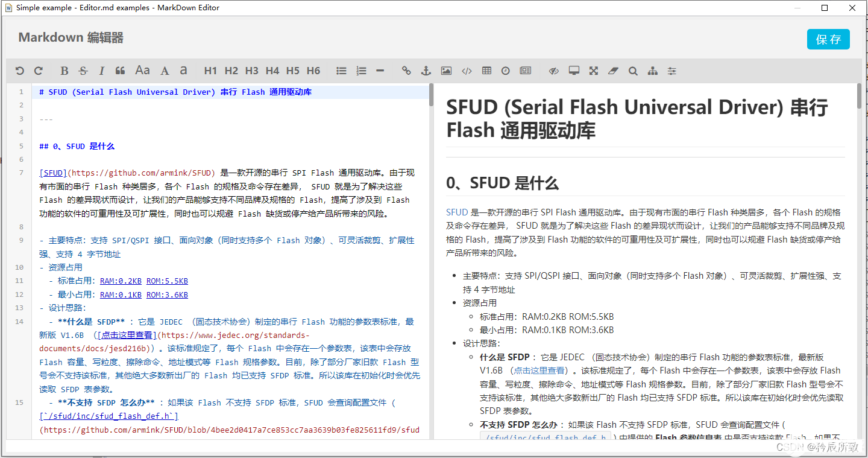Click the '- 设计思路:' source line
This screenshot has width=868, height=458.
click(x=63, y=308)
